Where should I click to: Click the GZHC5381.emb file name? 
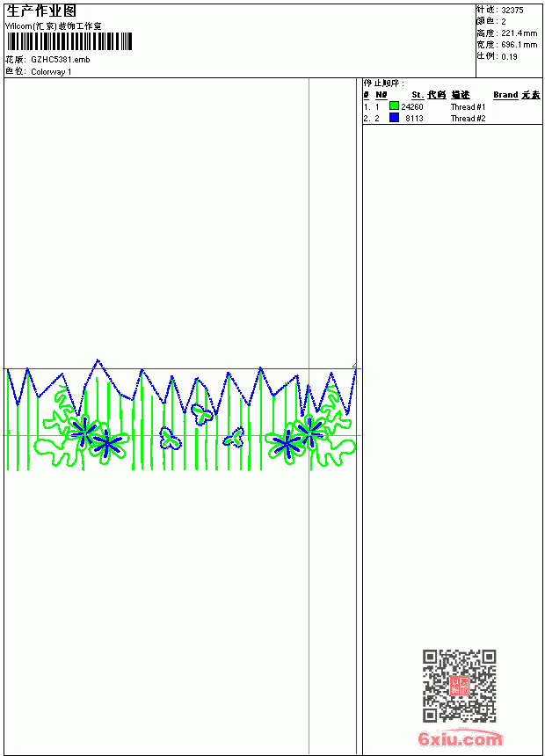point(61,60)
